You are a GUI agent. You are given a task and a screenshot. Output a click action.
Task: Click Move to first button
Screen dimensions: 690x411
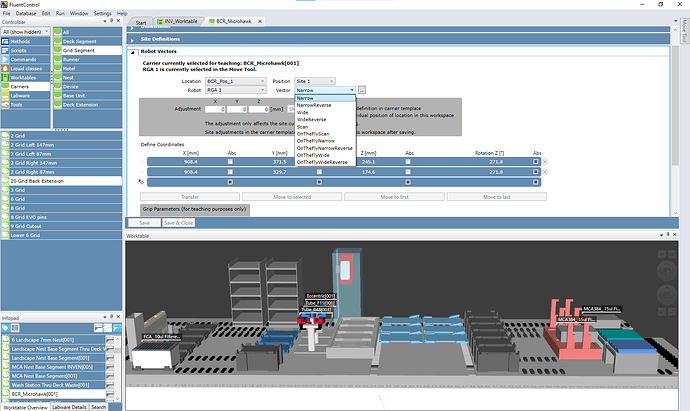click(394, 197)
